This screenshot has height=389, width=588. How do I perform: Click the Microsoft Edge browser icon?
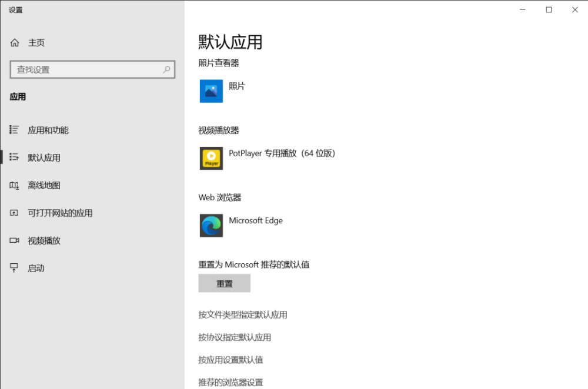(x=211, y=226)
